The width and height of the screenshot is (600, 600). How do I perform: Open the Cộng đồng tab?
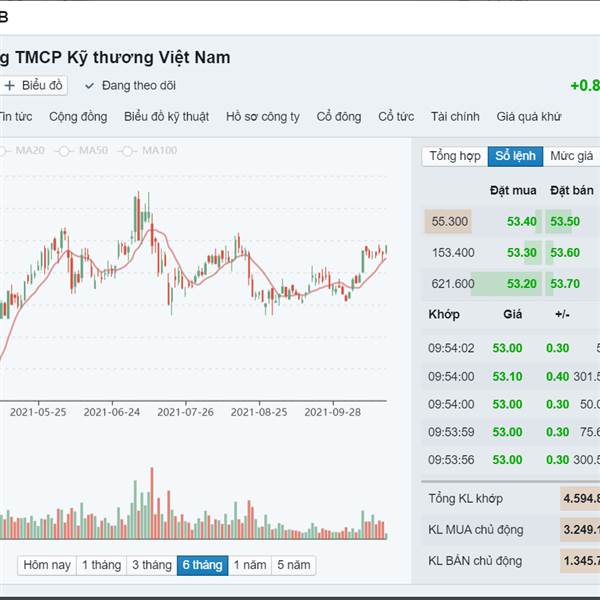click(x=78, y=116)
